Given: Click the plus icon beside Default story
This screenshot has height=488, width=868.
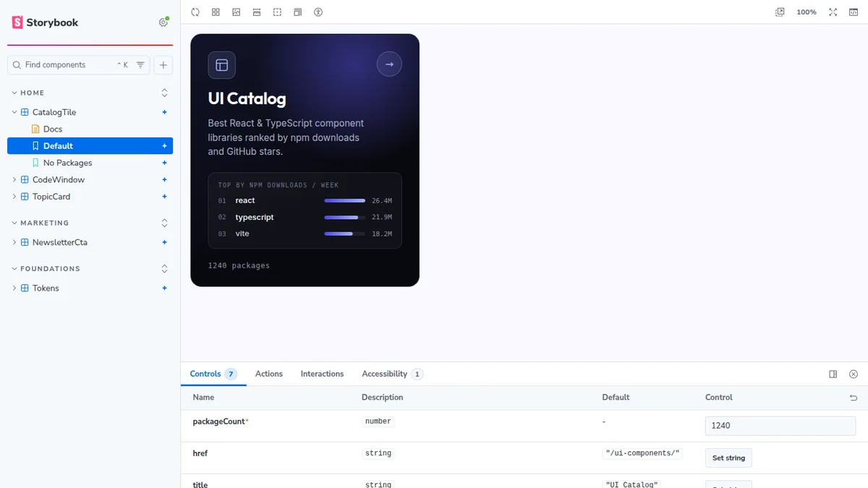Looking at the screenshot, I should pyautogui.click(x=164, y=146).
